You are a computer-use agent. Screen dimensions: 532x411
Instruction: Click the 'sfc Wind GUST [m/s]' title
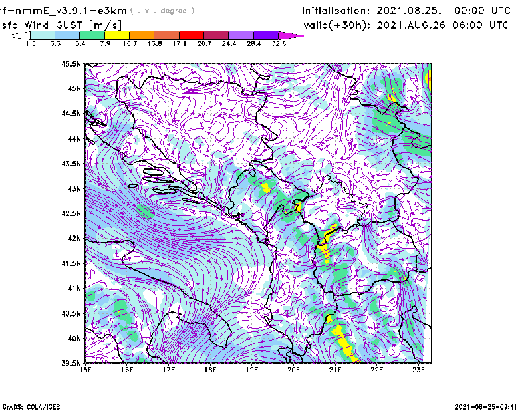[x=61, y=25]
